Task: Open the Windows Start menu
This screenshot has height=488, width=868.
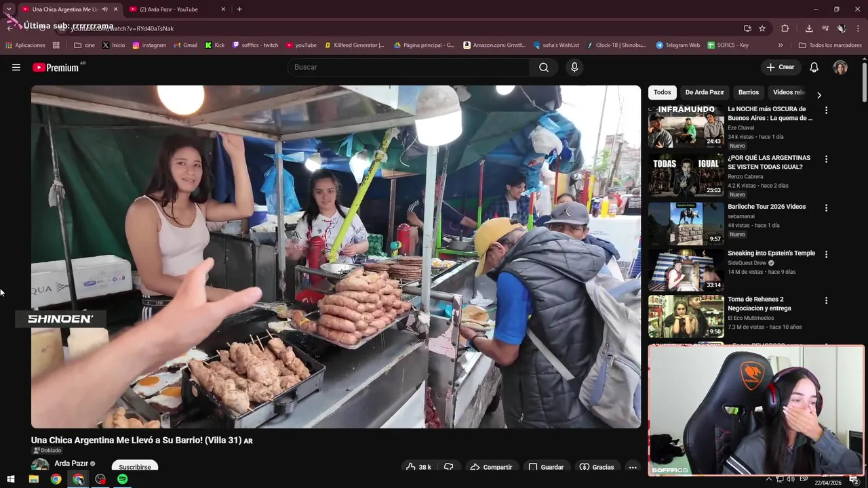Action: click(11, 479)
